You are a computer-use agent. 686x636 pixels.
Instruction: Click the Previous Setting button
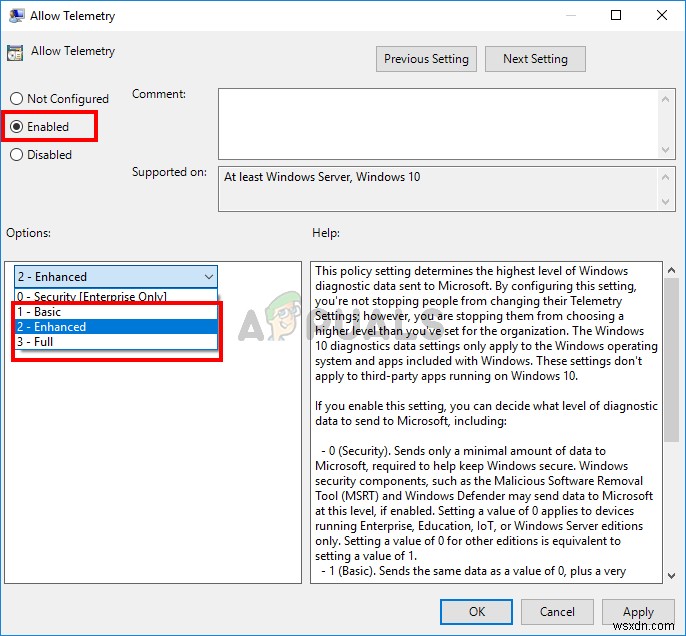[x=426, y=59]
